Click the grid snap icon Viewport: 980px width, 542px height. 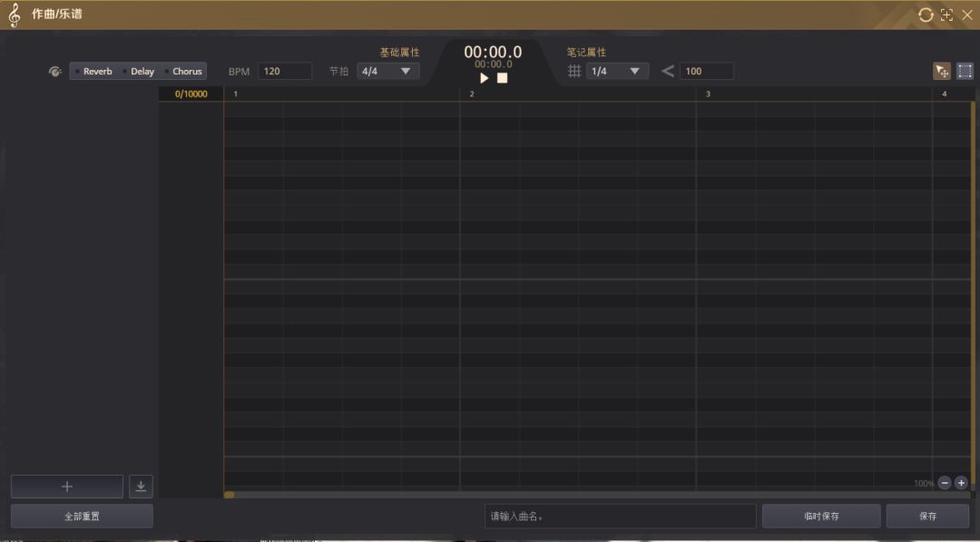click(574, 71)
